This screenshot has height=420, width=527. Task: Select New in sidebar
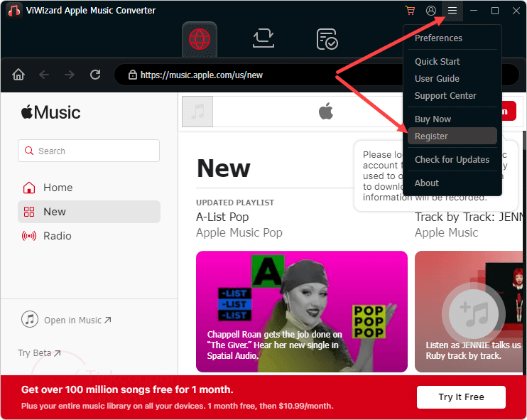[89, 212]
